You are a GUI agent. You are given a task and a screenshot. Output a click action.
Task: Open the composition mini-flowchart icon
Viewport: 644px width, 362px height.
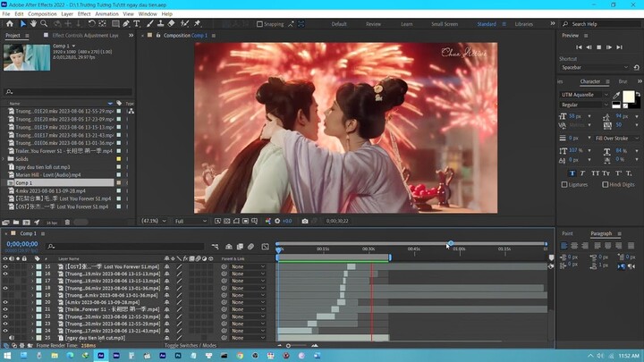click(x=215, y=247)
